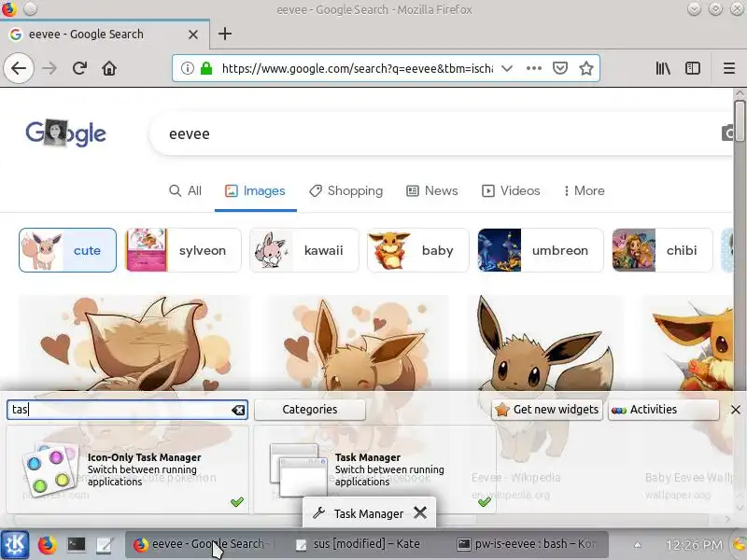
Task: Open a new tab with plus button
Action: point(225,34)
